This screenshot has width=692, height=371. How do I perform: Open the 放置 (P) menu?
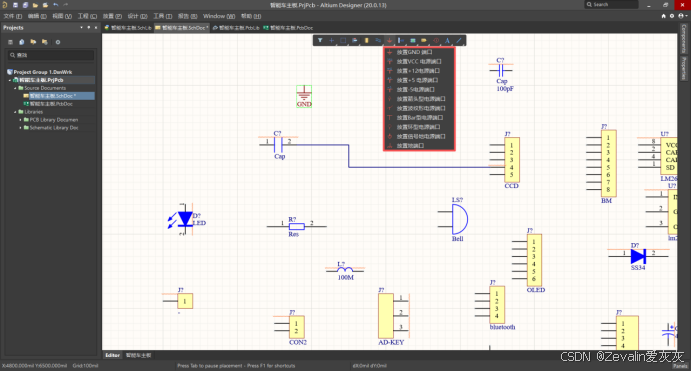pyautogui.click(x=112, y=16)
